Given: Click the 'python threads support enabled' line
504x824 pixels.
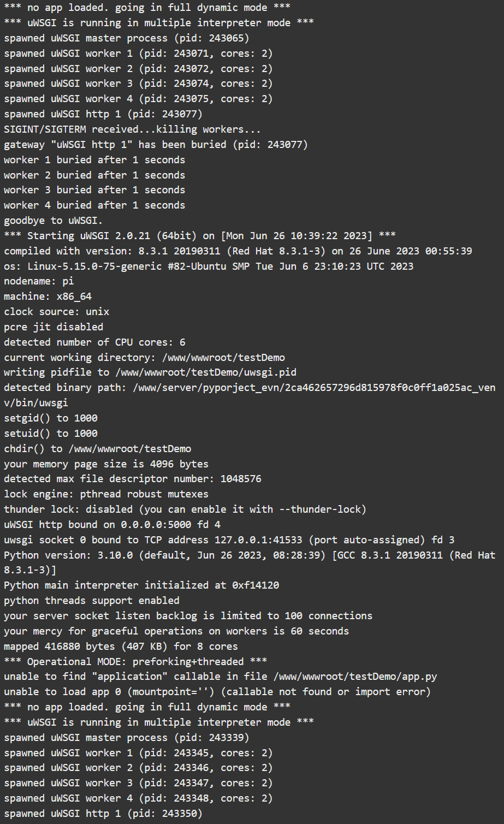Looking at the screenshot, I should click(x=92, y=601).
